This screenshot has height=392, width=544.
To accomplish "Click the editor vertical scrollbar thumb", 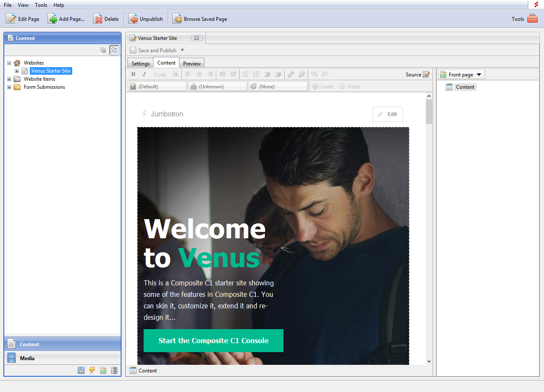I will [x=429, y=111].
